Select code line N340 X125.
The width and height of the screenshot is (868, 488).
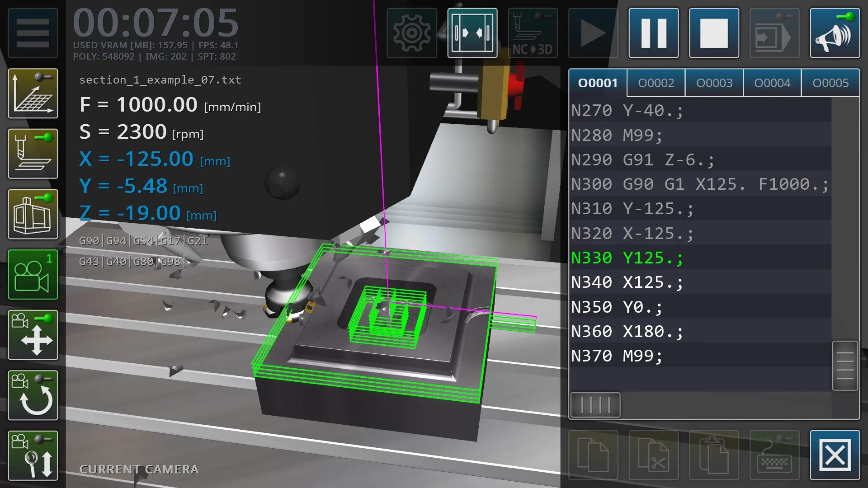tap(627, 282)
